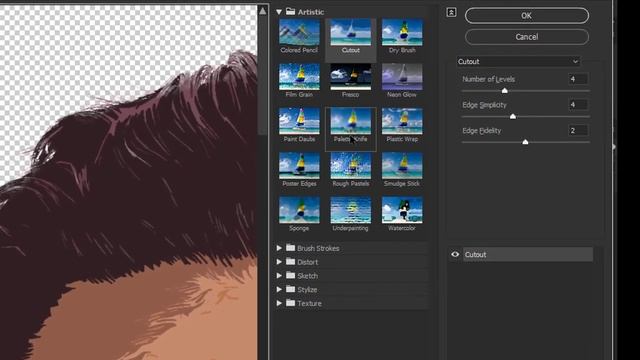Apply the Smudge Stick filter thumbnail
640x360 pixels.
402,166
